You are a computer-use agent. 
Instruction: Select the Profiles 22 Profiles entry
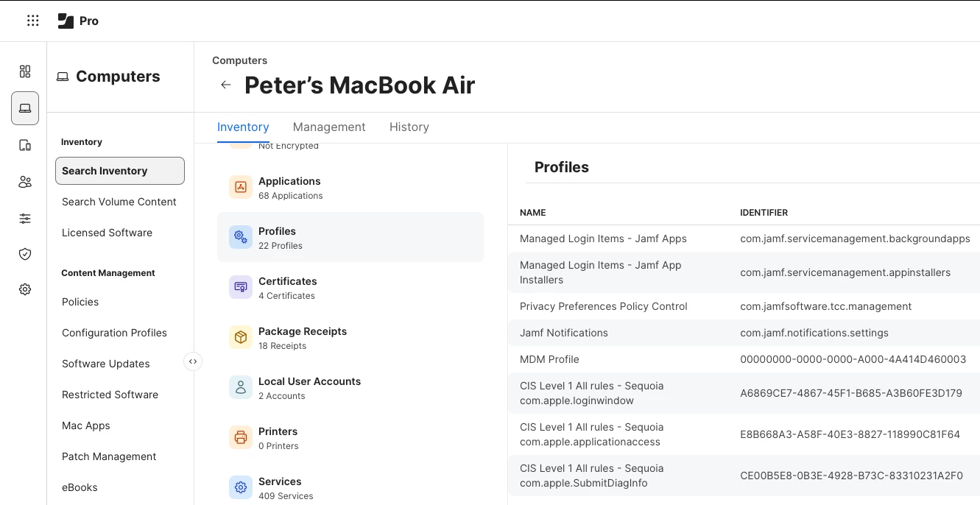pos(350,237)
